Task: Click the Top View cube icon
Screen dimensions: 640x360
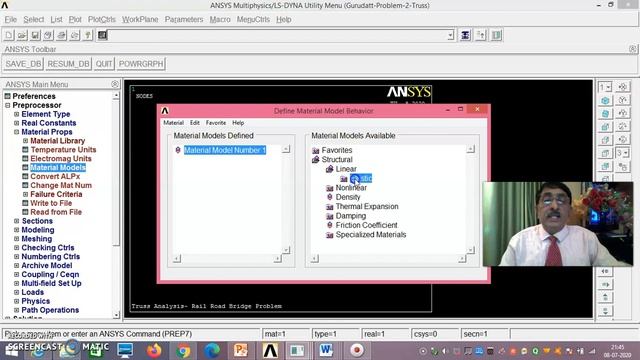Action: (x=605, y=153)
